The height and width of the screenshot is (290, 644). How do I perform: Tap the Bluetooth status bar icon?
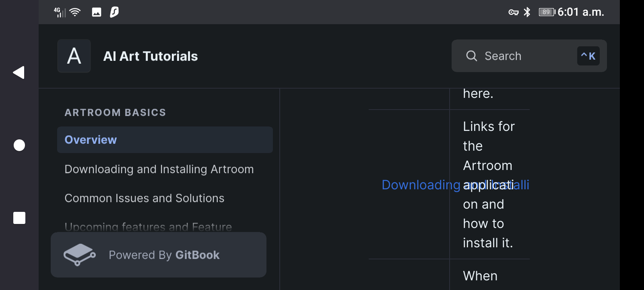point(527,12)
